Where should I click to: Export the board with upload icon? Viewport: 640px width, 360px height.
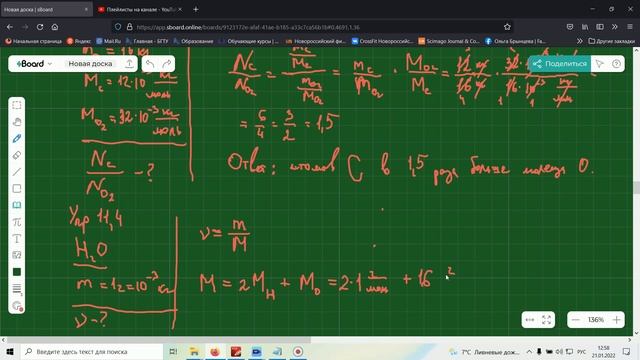pyautogui.click(x=129, y=64)
